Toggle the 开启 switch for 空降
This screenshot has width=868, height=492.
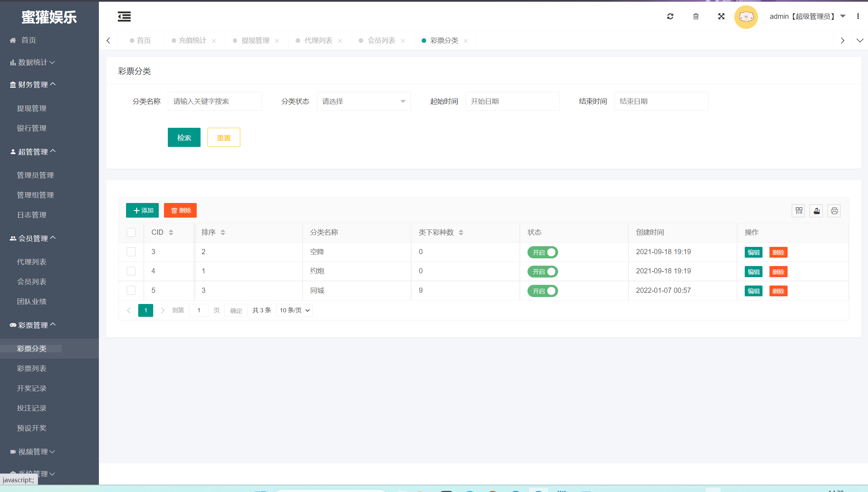(542, 252)
